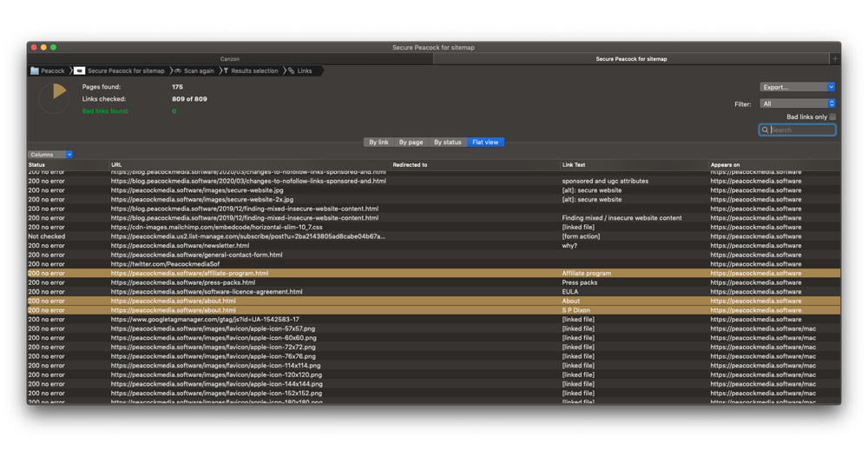Image resolution: width=868 pixels, height=464 pixels.
Task: Click the Pages found value 175
Action: point(177,87)
